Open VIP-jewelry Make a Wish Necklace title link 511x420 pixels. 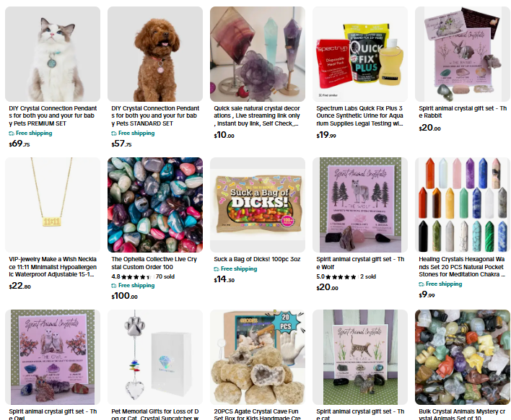point(53,267)
